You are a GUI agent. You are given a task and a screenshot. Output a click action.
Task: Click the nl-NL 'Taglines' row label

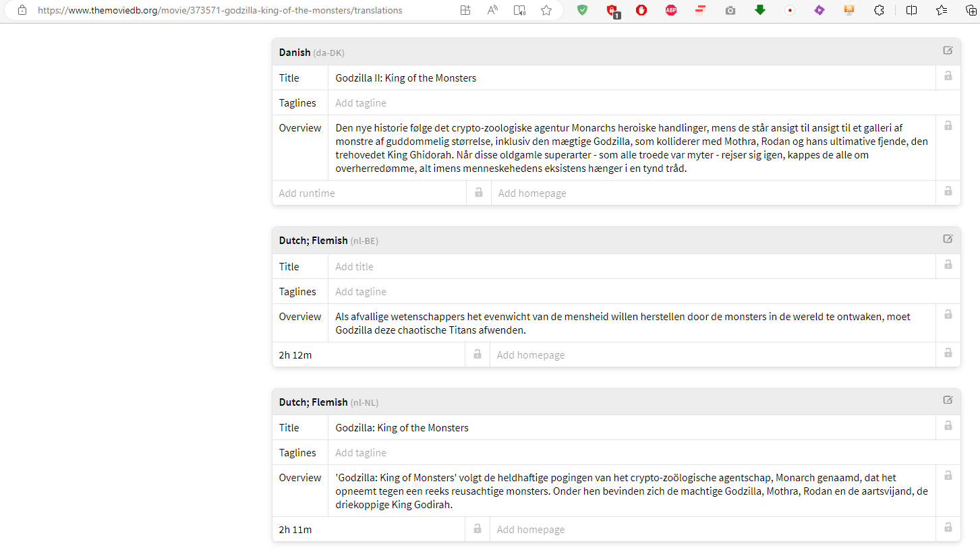[x=297, y=453]
